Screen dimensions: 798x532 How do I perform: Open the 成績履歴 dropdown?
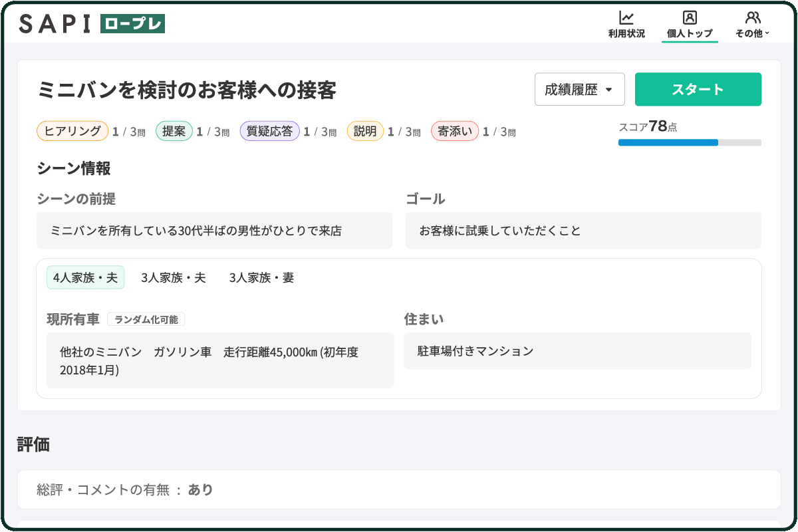coord(579,89)
